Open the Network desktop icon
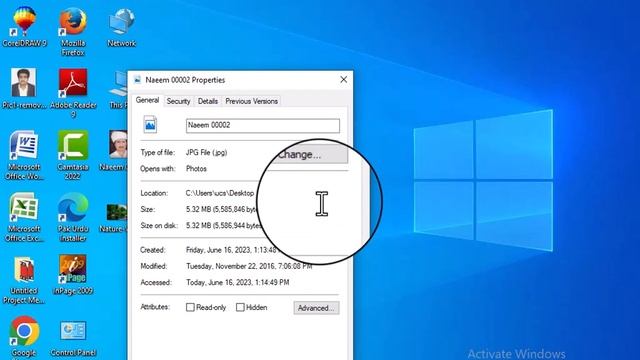640x360 pixels. (x=122, y=27)
